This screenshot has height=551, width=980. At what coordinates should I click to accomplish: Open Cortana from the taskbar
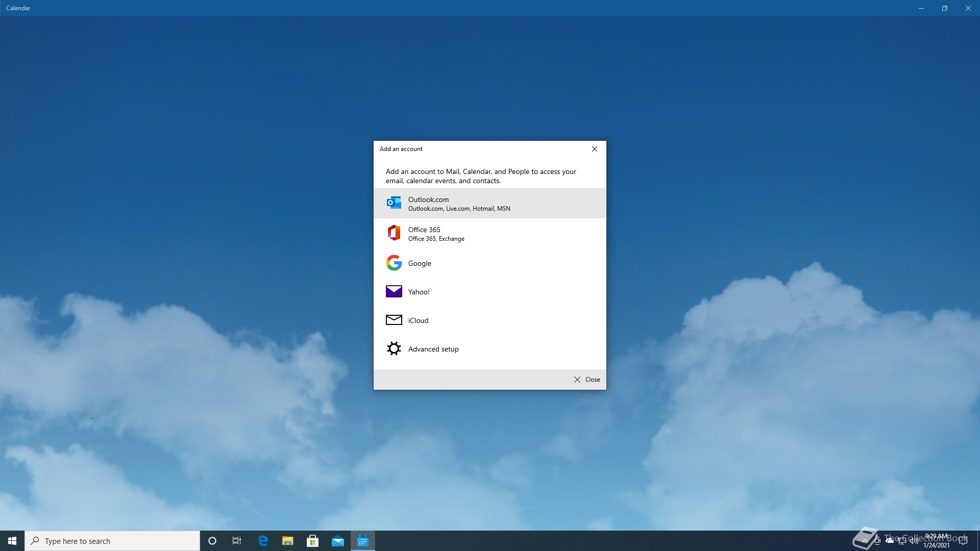tap(212, 541)
